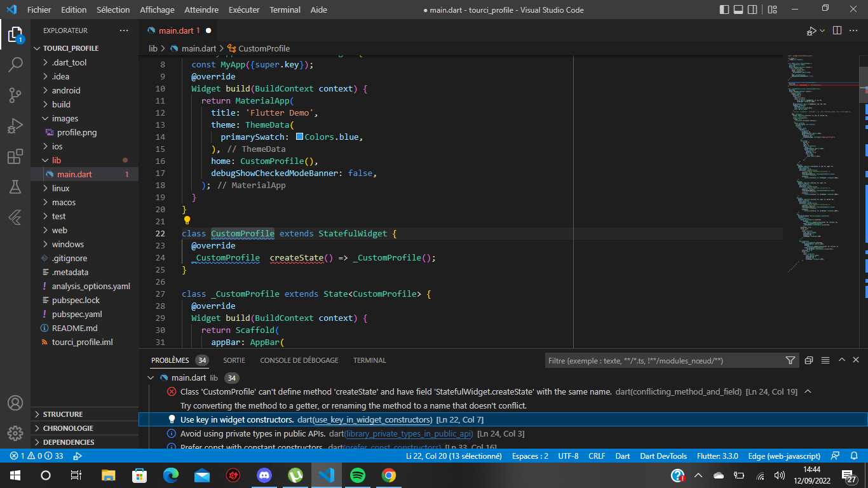The height and width of the screenshot is (488, 868).
Task: Click the Colors.blue color swatch on line 14
Action: (299, 137)
